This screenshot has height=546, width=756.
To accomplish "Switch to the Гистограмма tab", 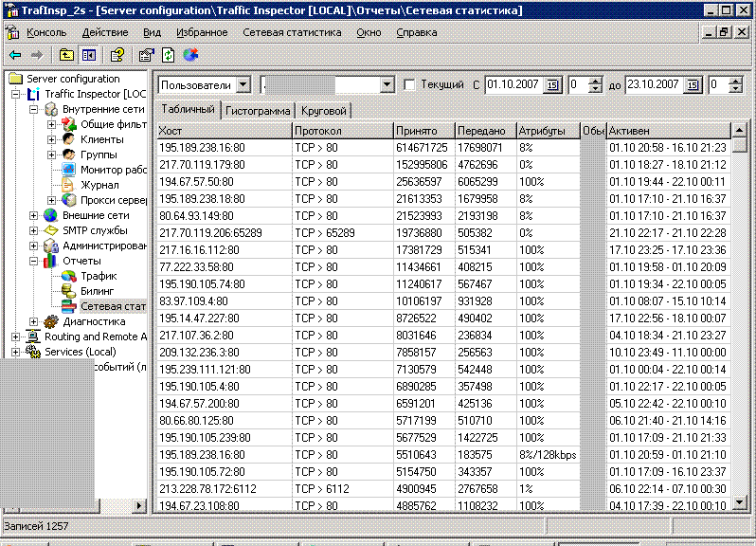I will [x=258, y=111].
